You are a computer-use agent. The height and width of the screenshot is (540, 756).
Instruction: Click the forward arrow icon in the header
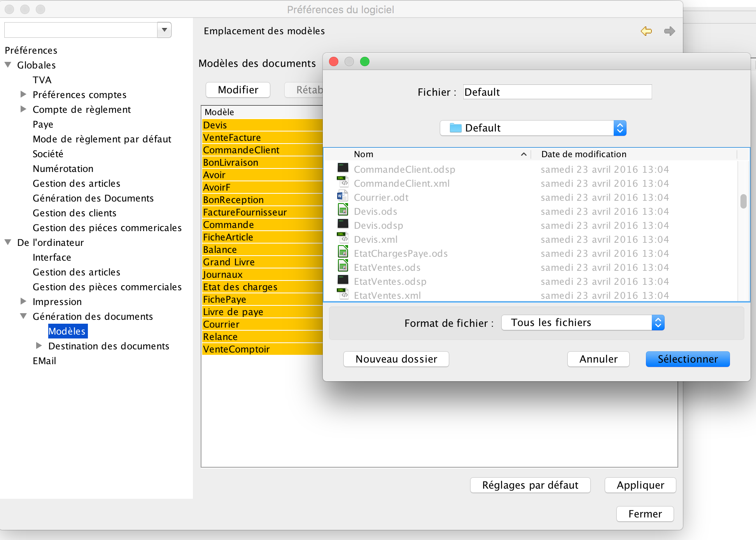(x=669, y=31)
